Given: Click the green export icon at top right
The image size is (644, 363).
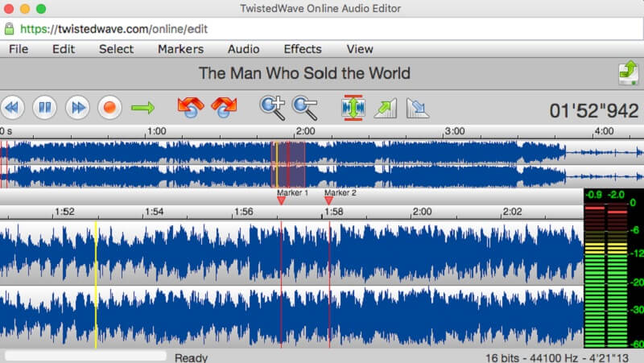Looking at the screenshot, I should 628,72.
